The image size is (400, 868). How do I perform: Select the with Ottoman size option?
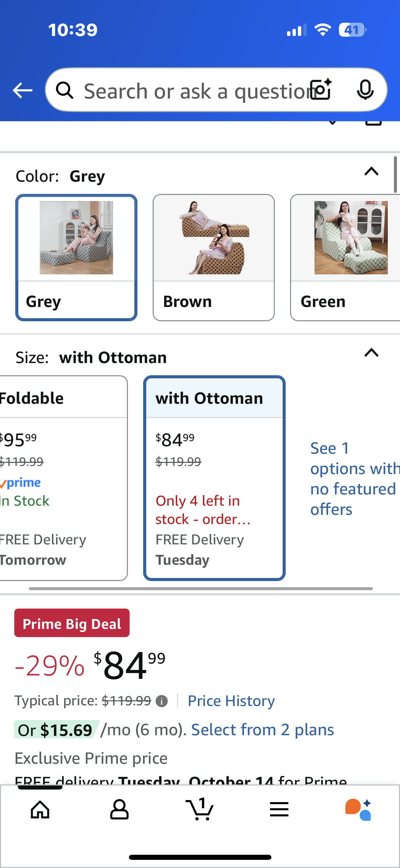(x=214, y=477)
